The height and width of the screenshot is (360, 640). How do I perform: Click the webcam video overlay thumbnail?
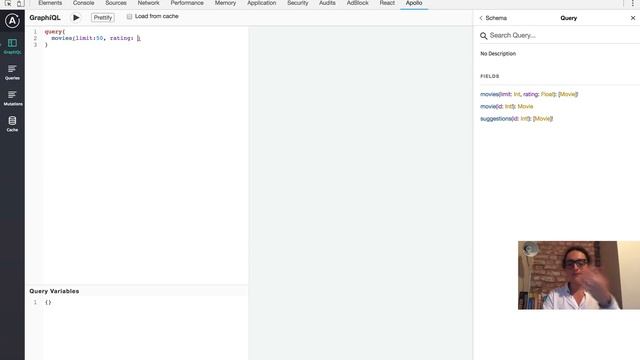(x=579, y=275)
